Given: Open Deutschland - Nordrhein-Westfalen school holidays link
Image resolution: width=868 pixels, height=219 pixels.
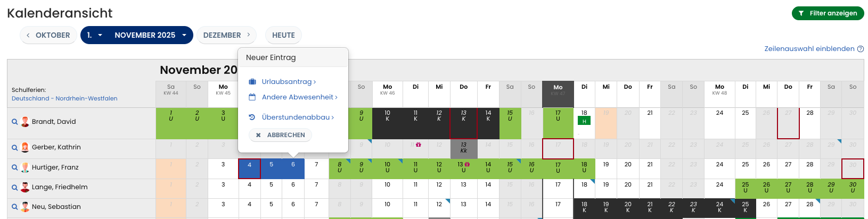Looking at the screenshot, I should [64, 98].
